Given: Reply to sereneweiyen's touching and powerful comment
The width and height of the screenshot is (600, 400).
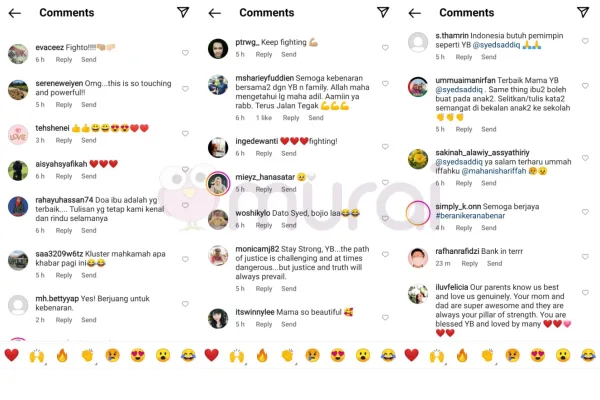Looking at the screenshot, I should (x=64, y=104).
